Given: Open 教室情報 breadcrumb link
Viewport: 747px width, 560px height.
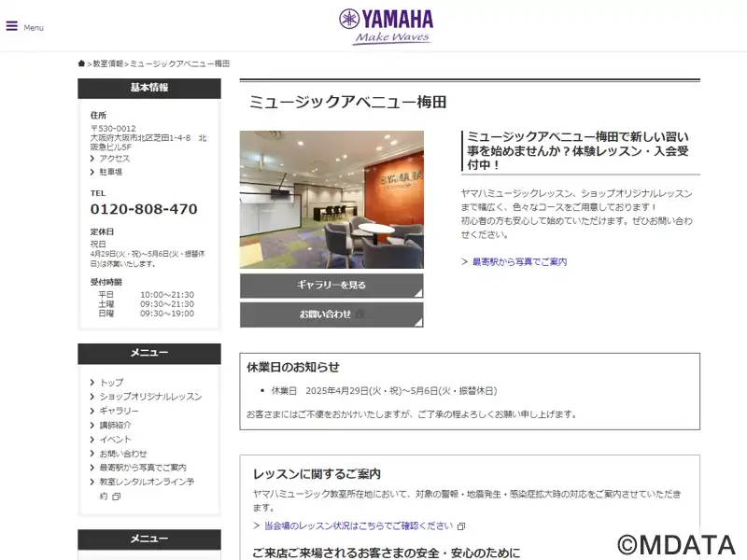Looking at the screenshot, I should point(107,63).
